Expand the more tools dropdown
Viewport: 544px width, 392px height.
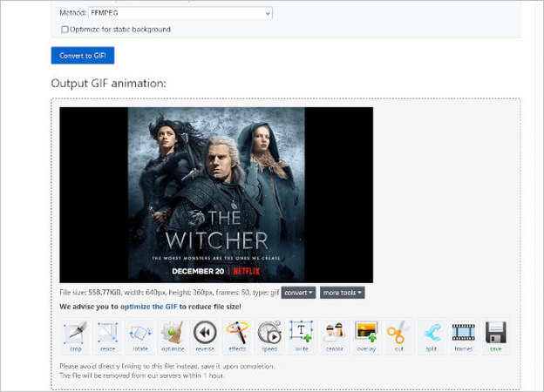coord(342,293)
